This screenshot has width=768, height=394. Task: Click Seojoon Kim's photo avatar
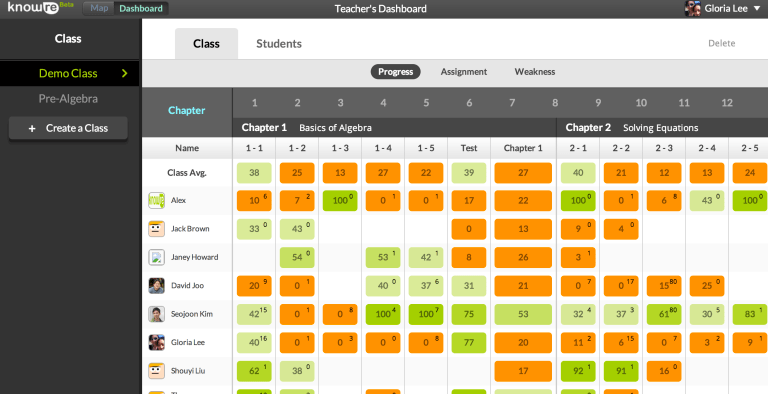tap(156, 314)
